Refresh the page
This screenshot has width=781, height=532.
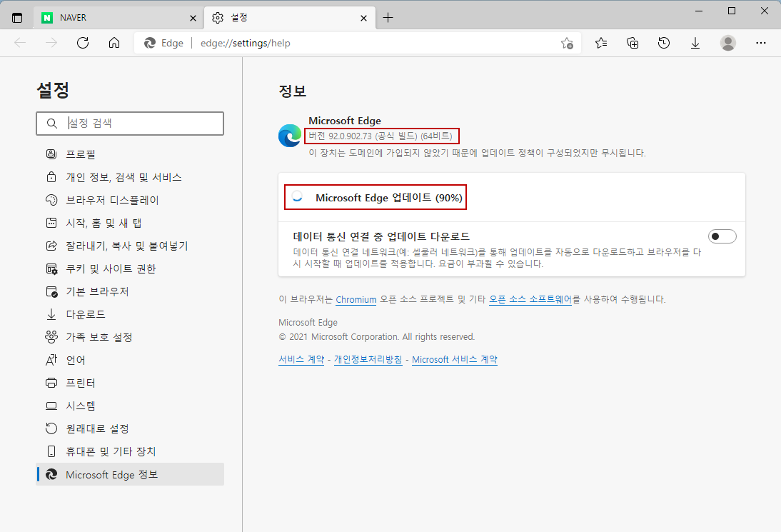pos(83,43)
